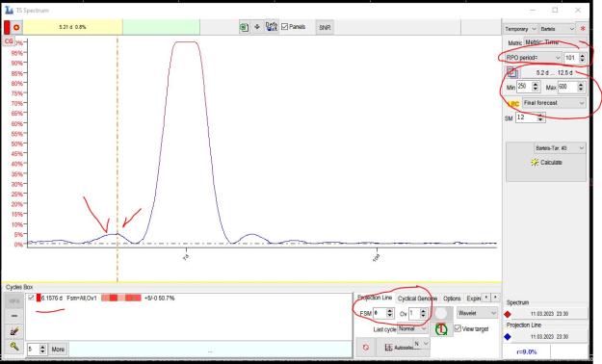Adjust the Ov value stepper

(x=423, y=313)
